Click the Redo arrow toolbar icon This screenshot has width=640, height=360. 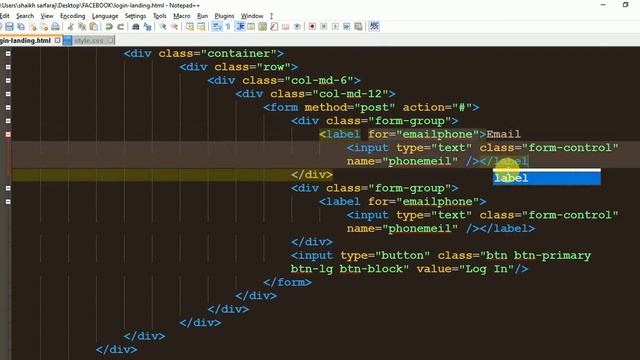[120, 27]
